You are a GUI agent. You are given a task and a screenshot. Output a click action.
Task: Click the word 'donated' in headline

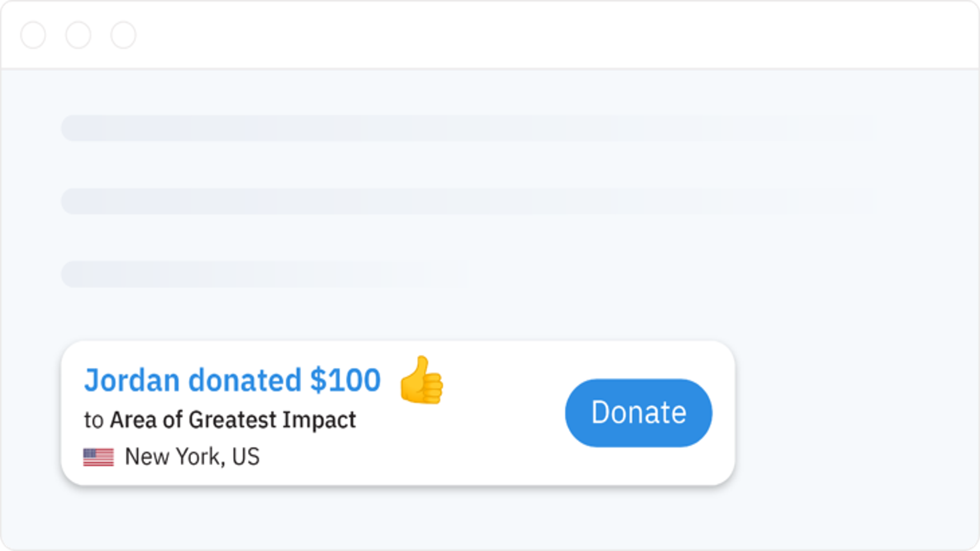pyautogui.click(x=245, y=380)
